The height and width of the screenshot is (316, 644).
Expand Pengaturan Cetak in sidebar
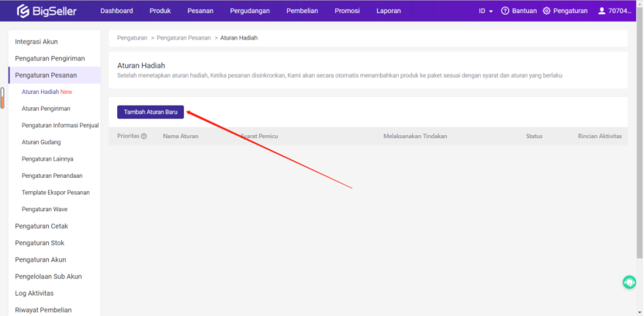click(x=40, y=226)
